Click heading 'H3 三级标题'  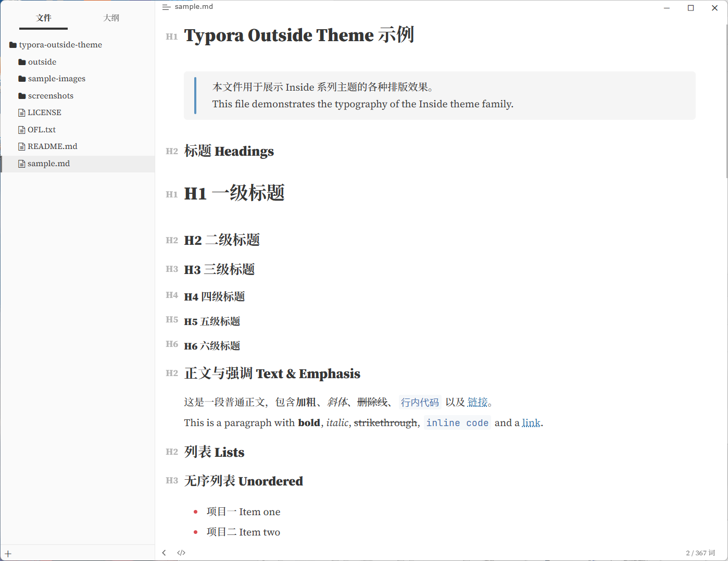[219, 269]
